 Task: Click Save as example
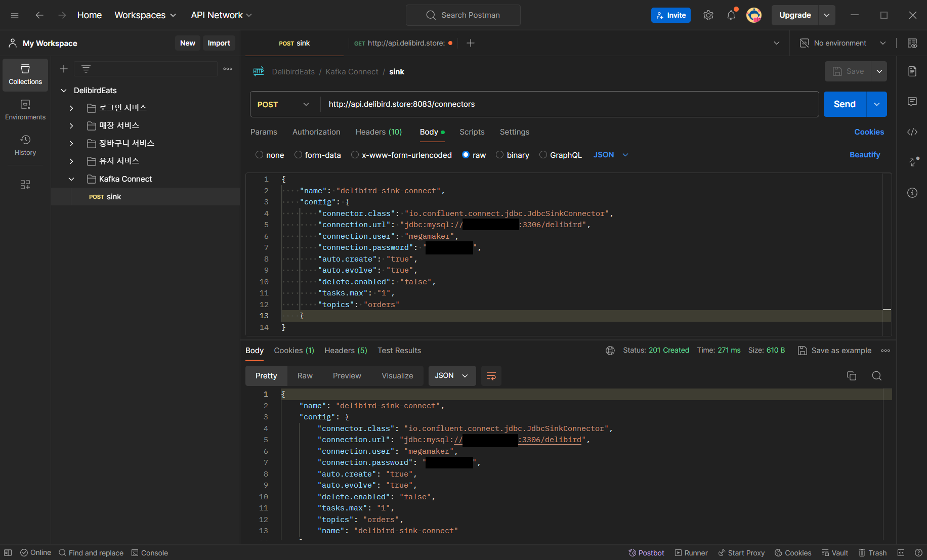(x=835, y=351)
